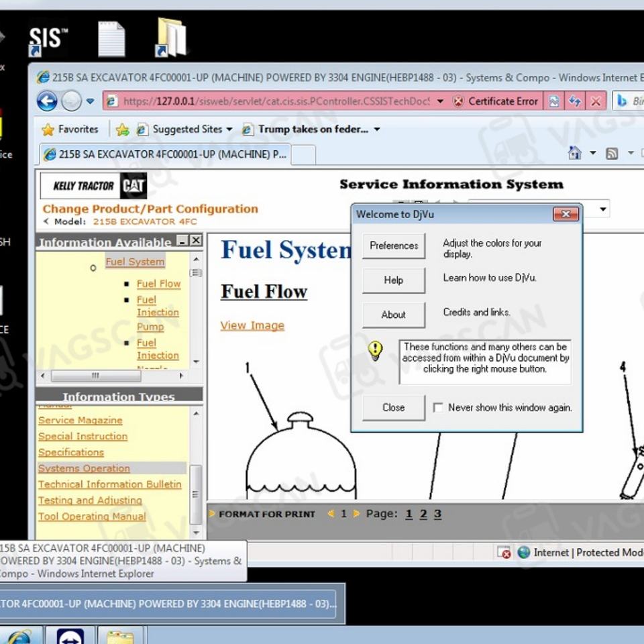Click Close button in DjVu dialog
This screenshot has height=644, width=644.
pos(394,407)
